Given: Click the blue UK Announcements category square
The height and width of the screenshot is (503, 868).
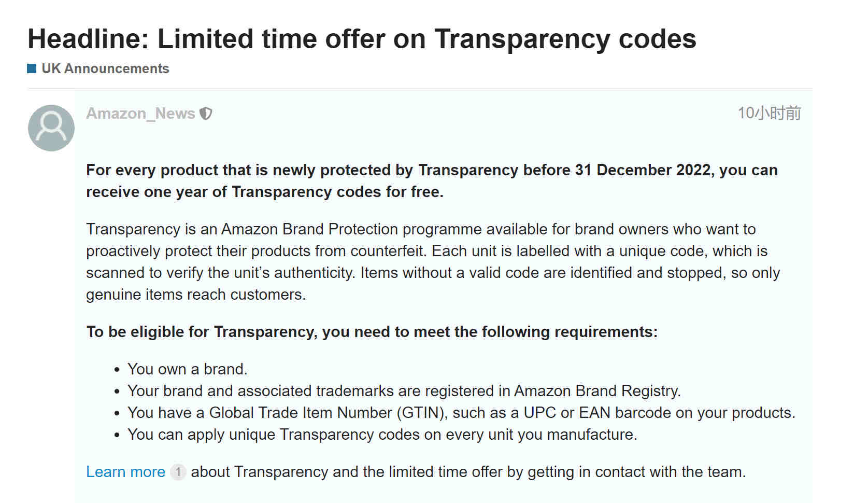Looking at the screenshot, I should tap(32, 68).
